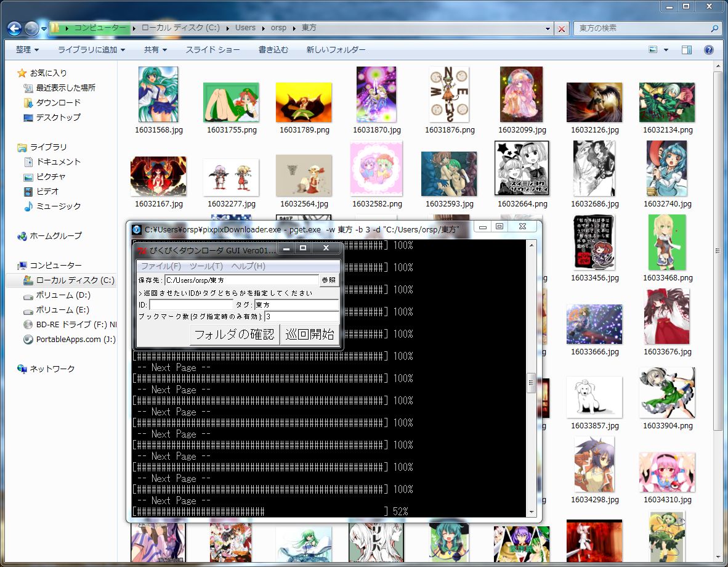The image size is (728, 567).
Task: Click the downloader GUI title bar icon
Action: [142, 250]
